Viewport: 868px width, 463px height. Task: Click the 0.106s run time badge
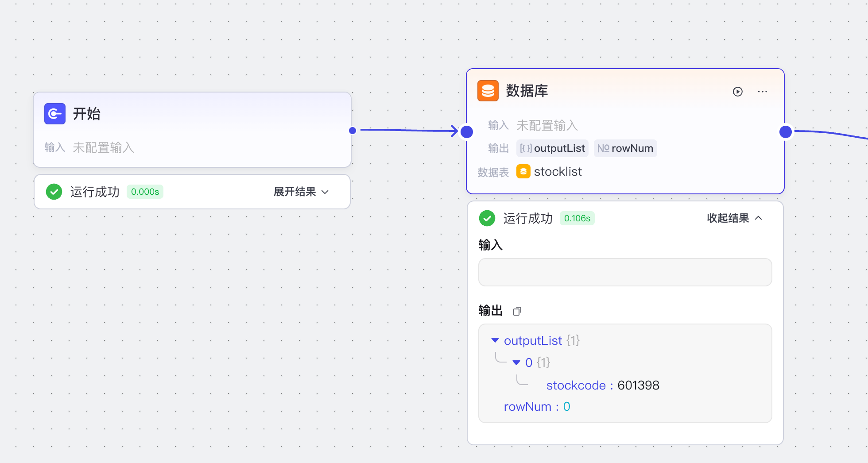tap(577, 218)
